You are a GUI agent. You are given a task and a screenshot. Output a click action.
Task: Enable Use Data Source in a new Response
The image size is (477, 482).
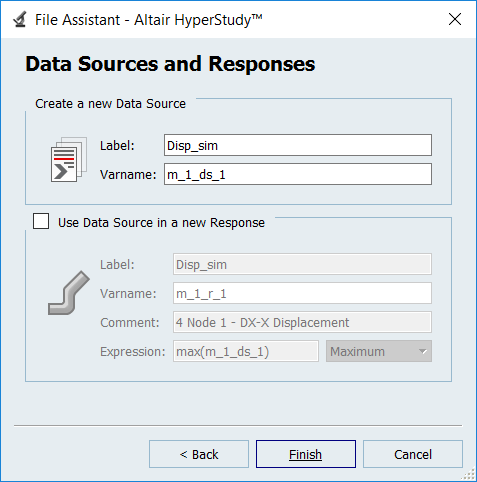41,221
